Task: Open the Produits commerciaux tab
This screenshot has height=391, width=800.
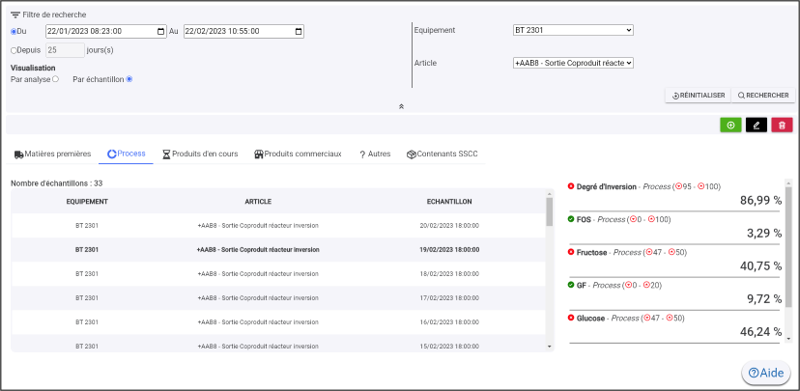Action: coord(297,154)
